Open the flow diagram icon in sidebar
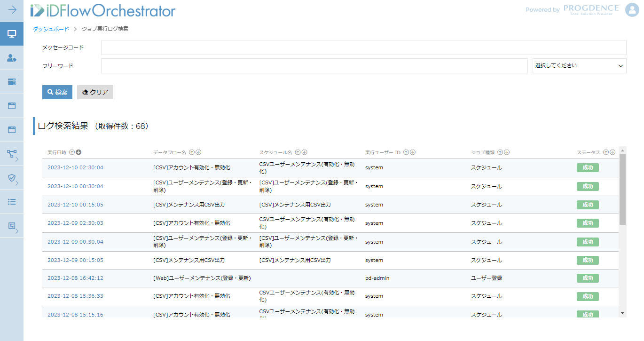644x341 pixels. pos(12,154)
